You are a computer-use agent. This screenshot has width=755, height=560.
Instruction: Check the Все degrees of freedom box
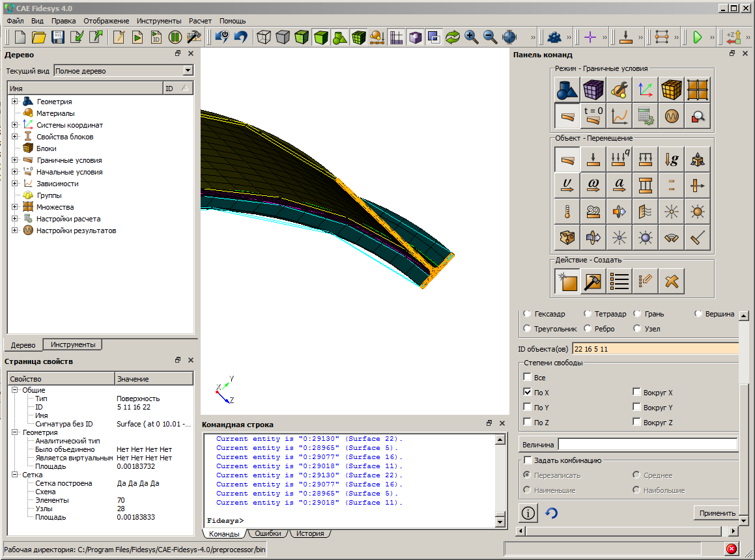pyautogui.click(x=527, y=377)
